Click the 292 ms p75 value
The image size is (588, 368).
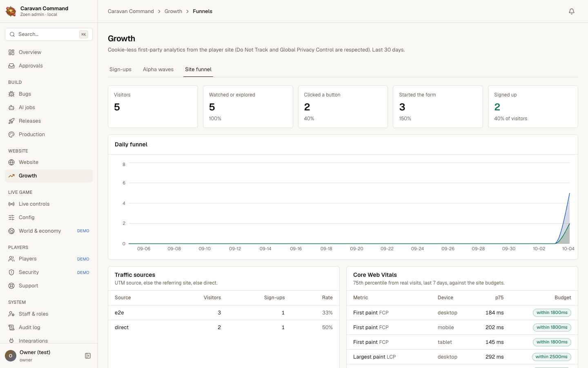coord(494,357)
